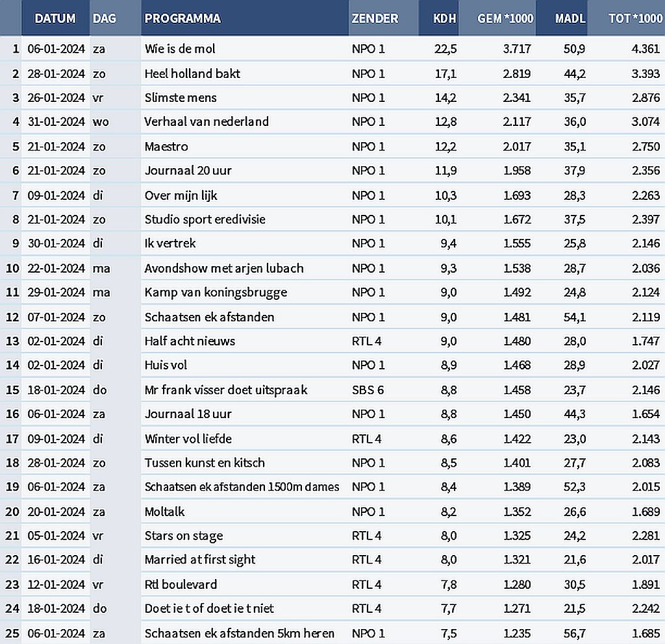Click date 31-01-2024 in row 4

click(x=56, y=121)
